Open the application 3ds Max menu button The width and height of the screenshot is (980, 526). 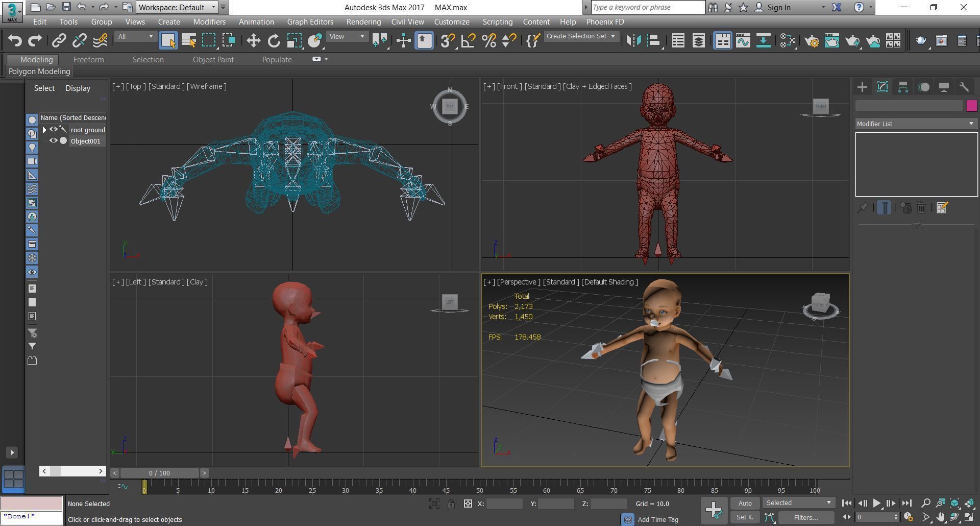pyautogui.click(x=12, y=11)
